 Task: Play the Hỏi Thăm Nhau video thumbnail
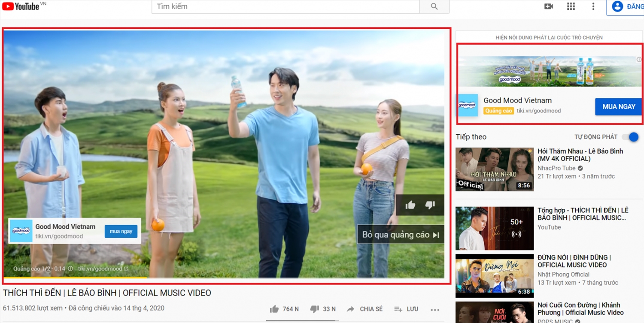494,169
